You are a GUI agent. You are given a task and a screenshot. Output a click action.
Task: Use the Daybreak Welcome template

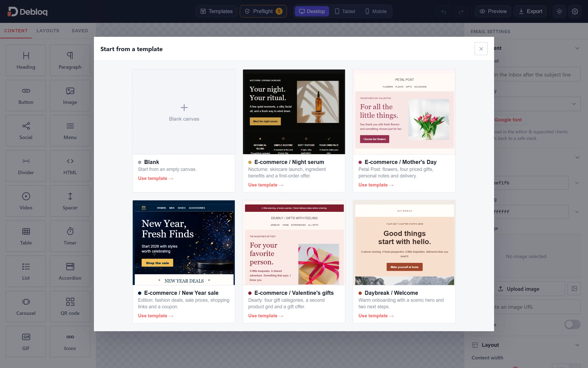click(376, 316)
